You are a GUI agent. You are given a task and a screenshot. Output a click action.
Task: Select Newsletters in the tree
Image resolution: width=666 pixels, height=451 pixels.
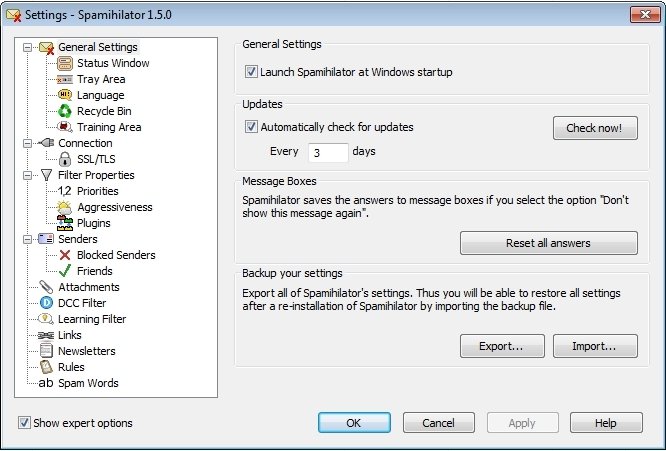point(87,351)
